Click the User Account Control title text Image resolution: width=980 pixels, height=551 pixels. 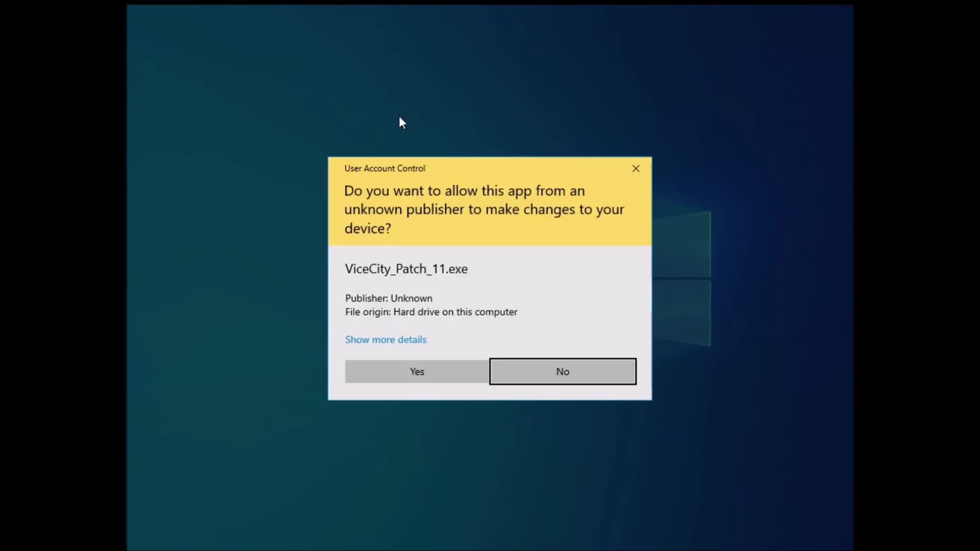384,168
